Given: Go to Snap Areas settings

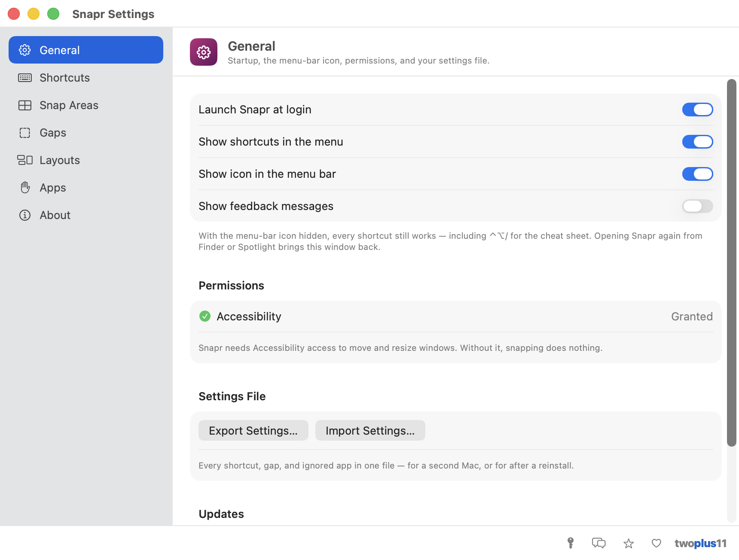Looking at the screenshot, I should 86,105.
